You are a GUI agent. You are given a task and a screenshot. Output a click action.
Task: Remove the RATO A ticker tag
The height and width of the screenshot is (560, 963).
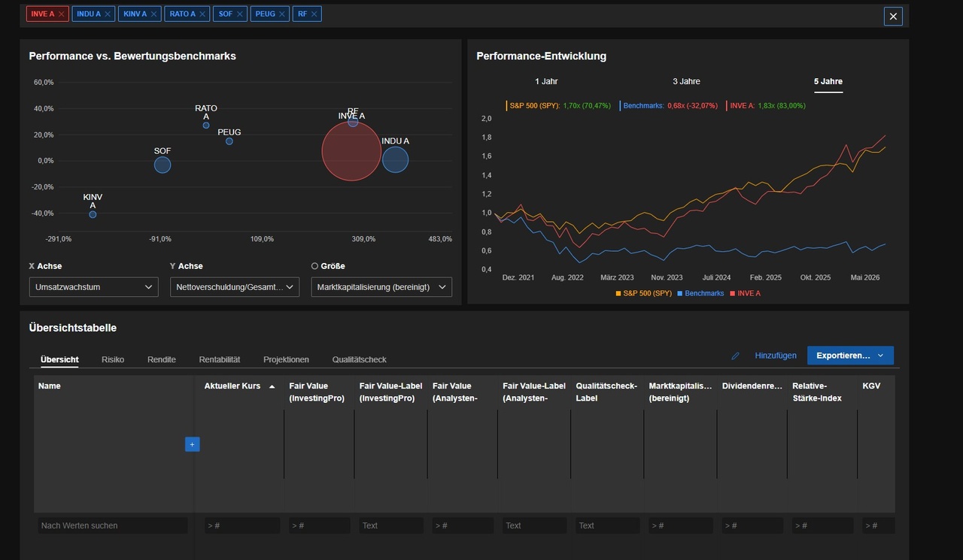tap(202, 14)
